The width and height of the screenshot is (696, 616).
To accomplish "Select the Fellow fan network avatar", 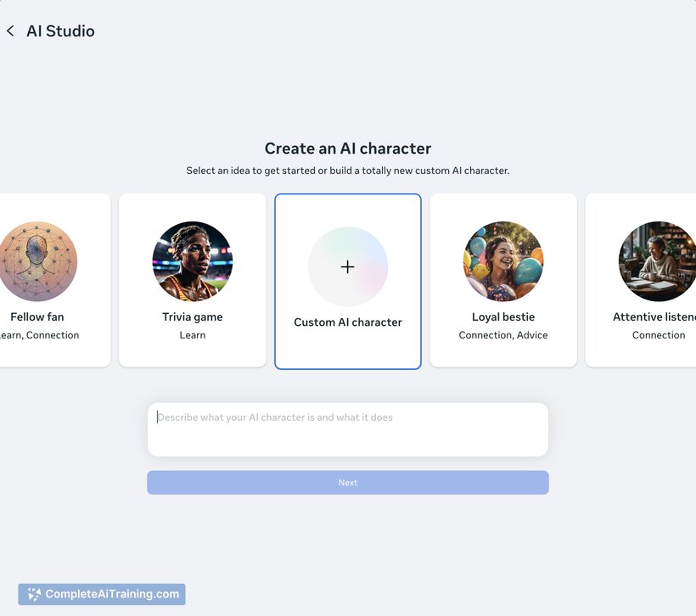I will pos(38,261).
